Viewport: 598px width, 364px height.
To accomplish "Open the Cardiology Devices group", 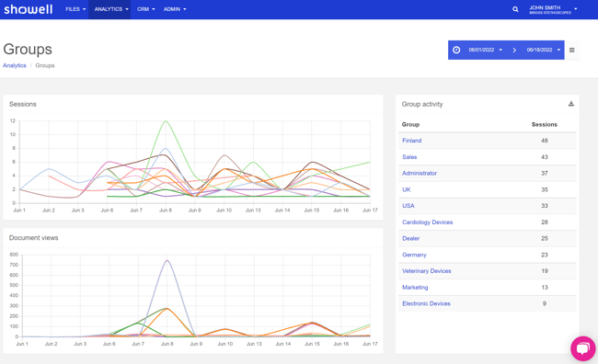I will 427,222.
